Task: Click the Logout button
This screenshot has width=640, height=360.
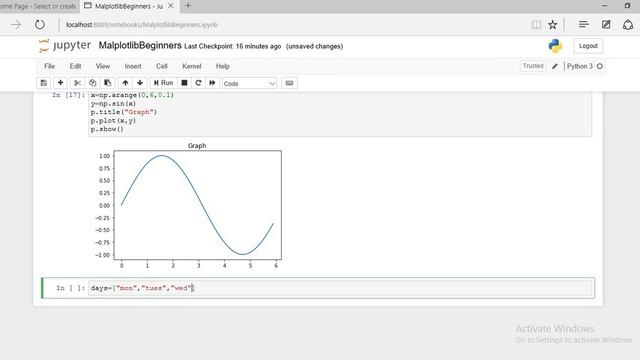Action: tap(588, 46)
